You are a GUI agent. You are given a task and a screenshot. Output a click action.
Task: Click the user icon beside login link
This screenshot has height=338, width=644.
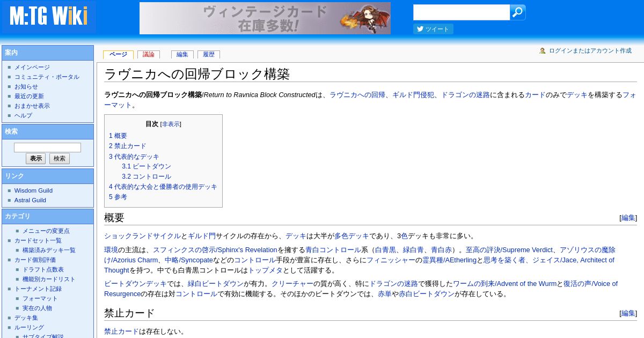(543, 51)
